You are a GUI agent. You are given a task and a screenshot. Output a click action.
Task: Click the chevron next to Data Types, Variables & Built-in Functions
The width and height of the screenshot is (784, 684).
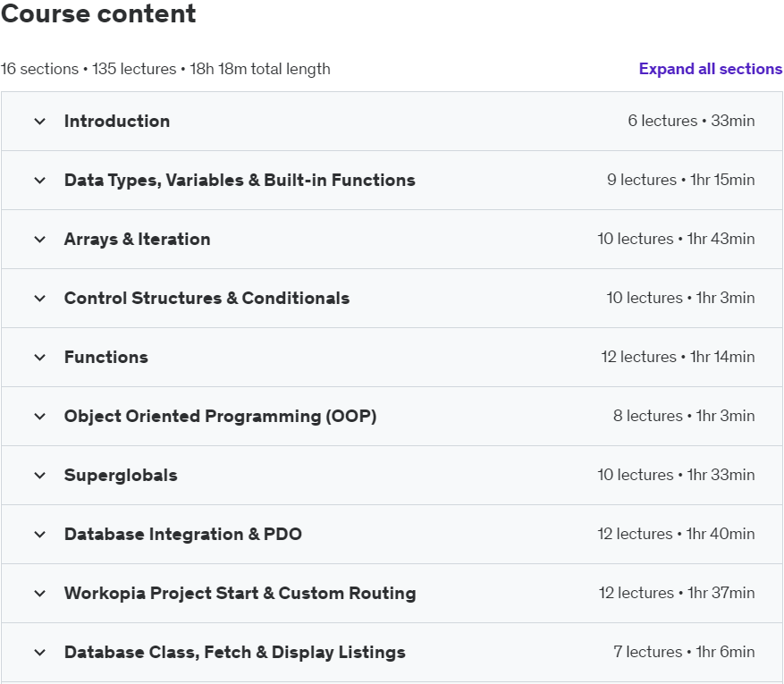tap(39, 181)
